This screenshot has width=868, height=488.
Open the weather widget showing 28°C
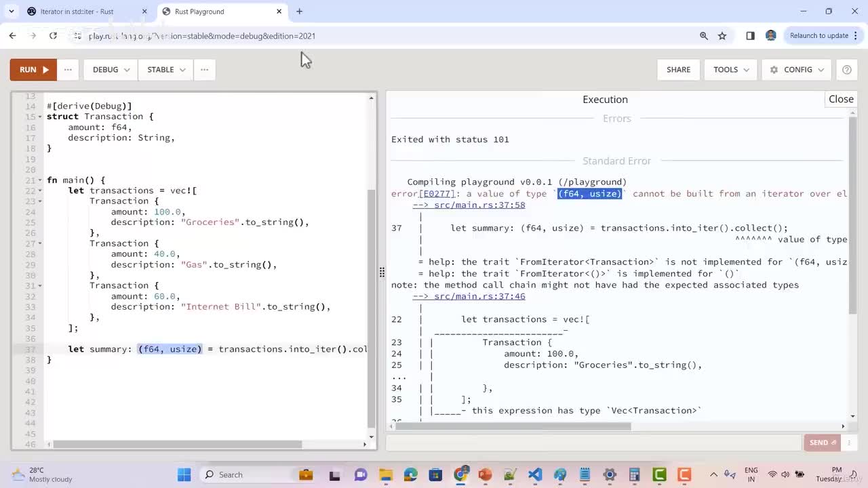coord(42,474)
